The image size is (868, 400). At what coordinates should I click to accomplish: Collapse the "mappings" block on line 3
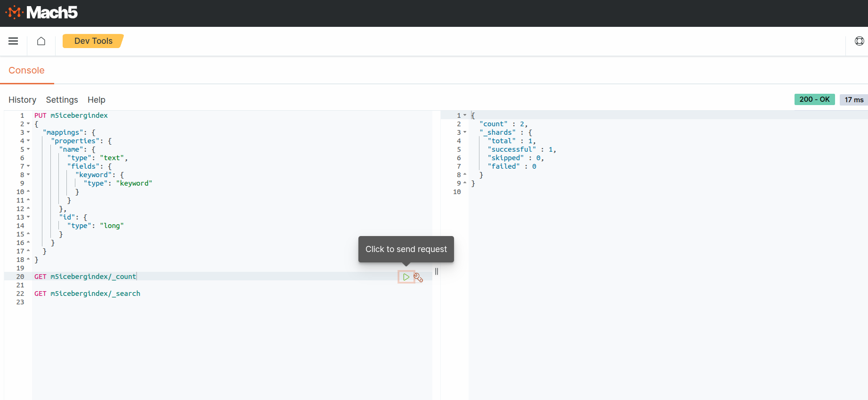[28, 132]
